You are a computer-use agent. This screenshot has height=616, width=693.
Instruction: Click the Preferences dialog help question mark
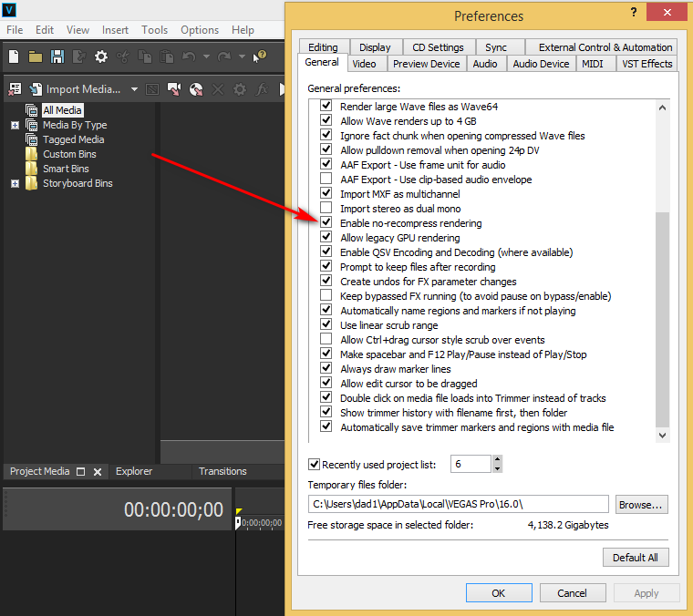(x=634, y=13)
